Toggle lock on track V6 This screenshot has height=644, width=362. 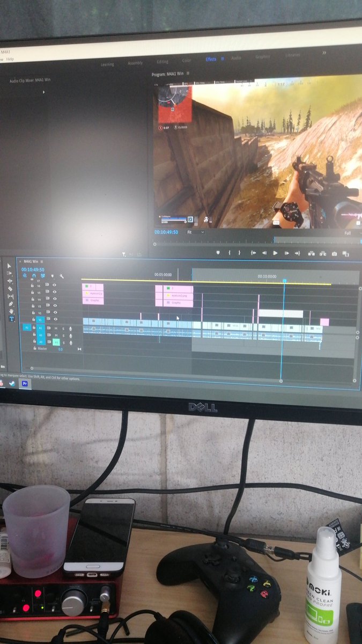[32, 286]
